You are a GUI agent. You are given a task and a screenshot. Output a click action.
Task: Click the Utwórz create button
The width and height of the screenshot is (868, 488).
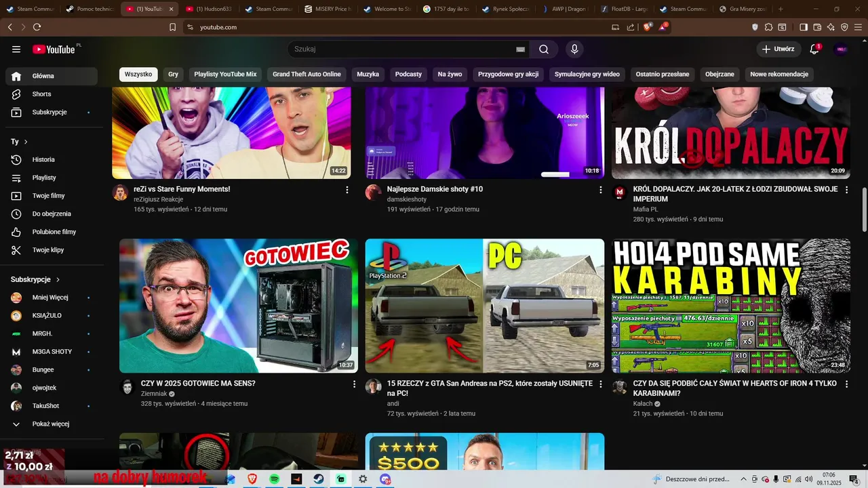click(x=778, y=49)
